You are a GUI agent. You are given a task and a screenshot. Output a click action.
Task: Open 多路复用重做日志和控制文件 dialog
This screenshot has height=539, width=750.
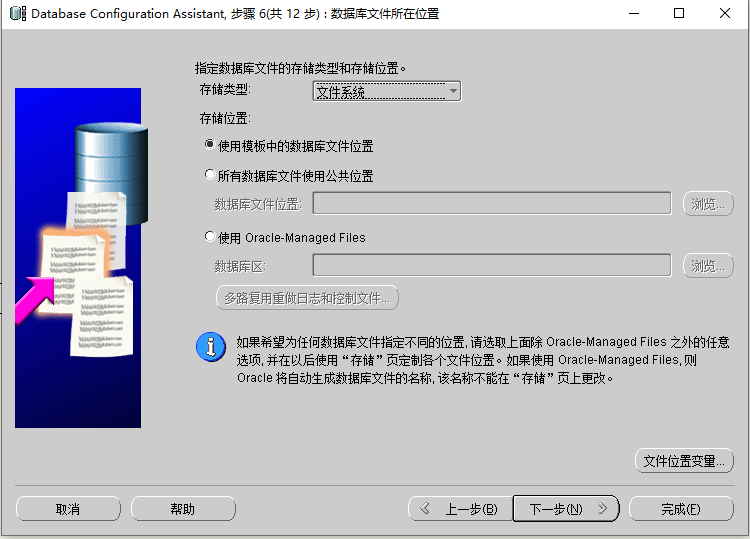click(x=307, y=298)
